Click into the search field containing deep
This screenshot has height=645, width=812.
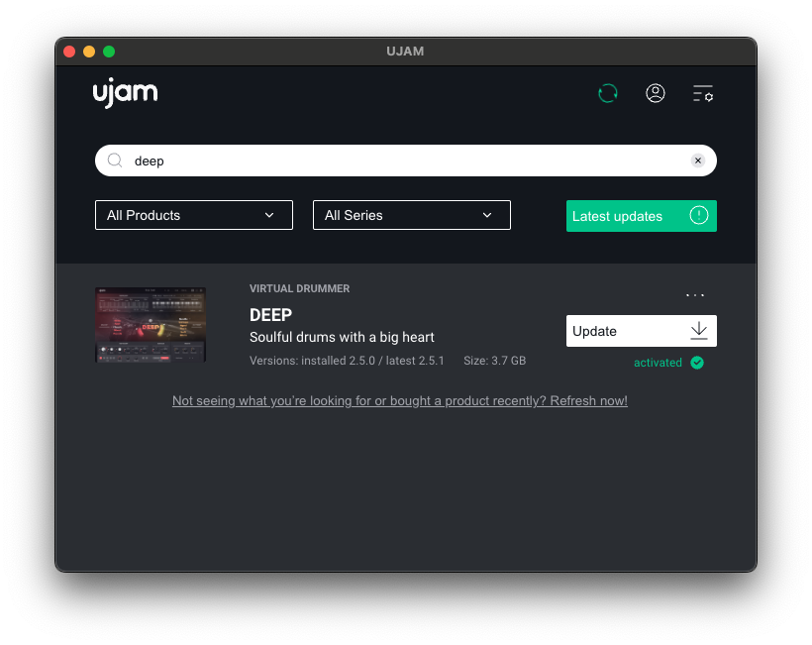tap(405, 161)
